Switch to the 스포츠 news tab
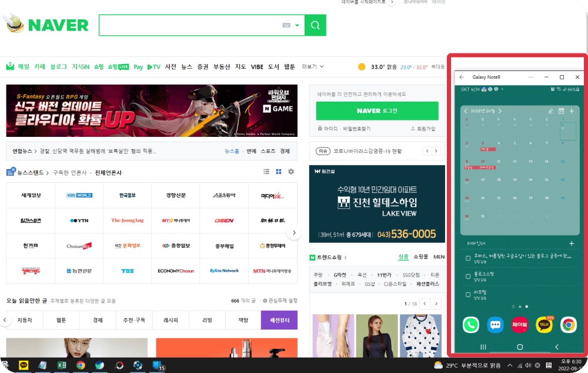The width and height of the screenshot is (588, 373). (267, 151)
